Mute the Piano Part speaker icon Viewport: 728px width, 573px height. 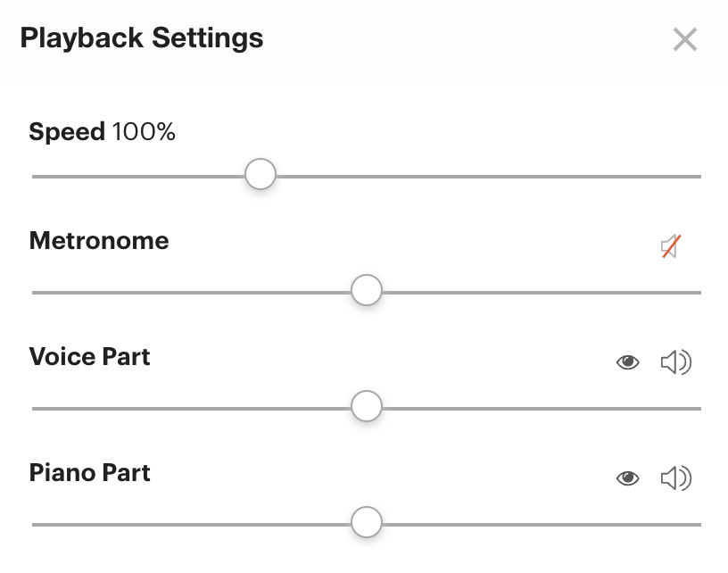tap(677, 477)
